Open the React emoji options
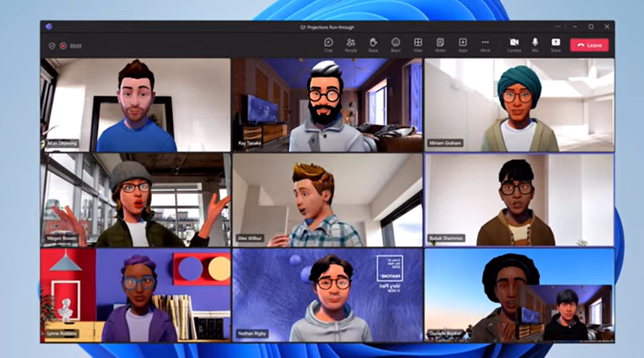The image size is (644, 358). tap(395, 44)
